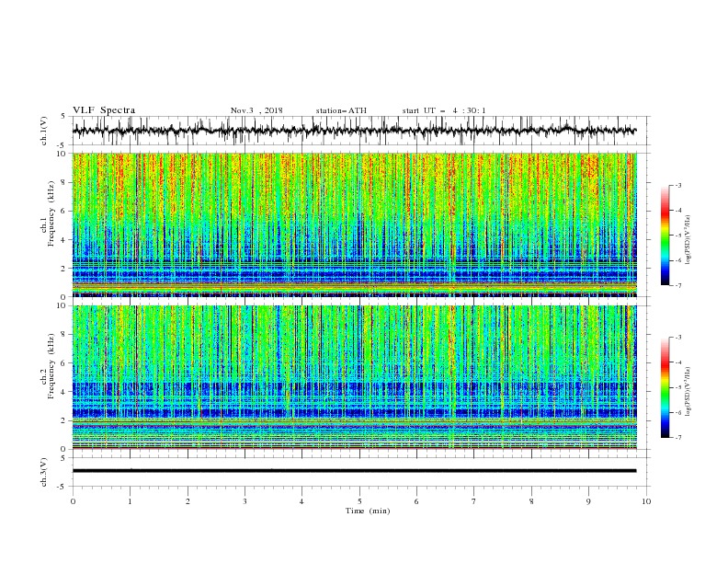The image size is (728, 563).
Task: Click the "station=ATH" header label
Action: pos(341,110)
